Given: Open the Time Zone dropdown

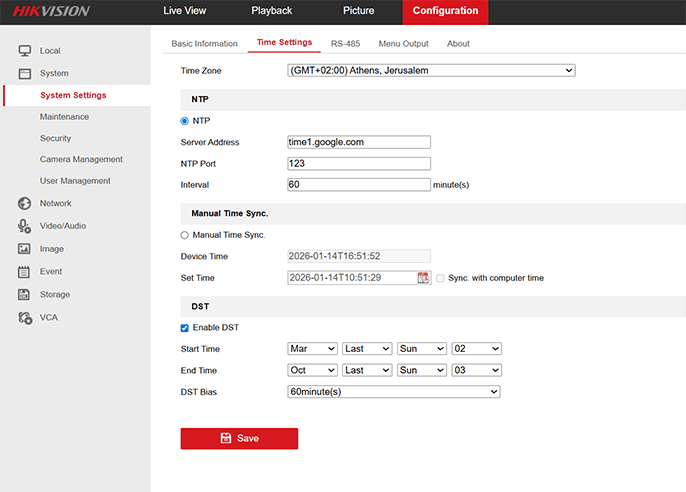Looking at the screenshot, I should tap(431, 71).
